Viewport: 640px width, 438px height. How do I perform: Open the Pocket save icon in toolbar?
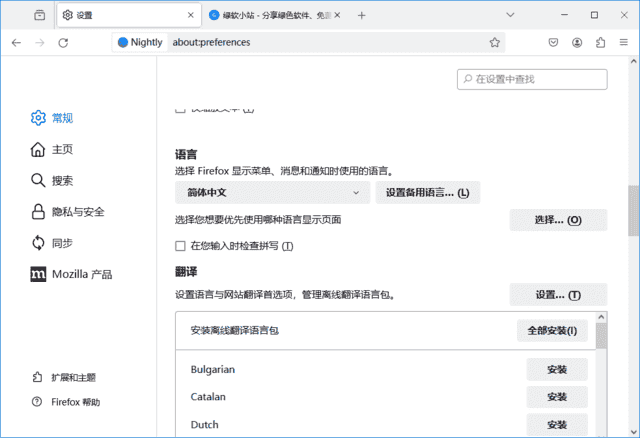(553, 43)
